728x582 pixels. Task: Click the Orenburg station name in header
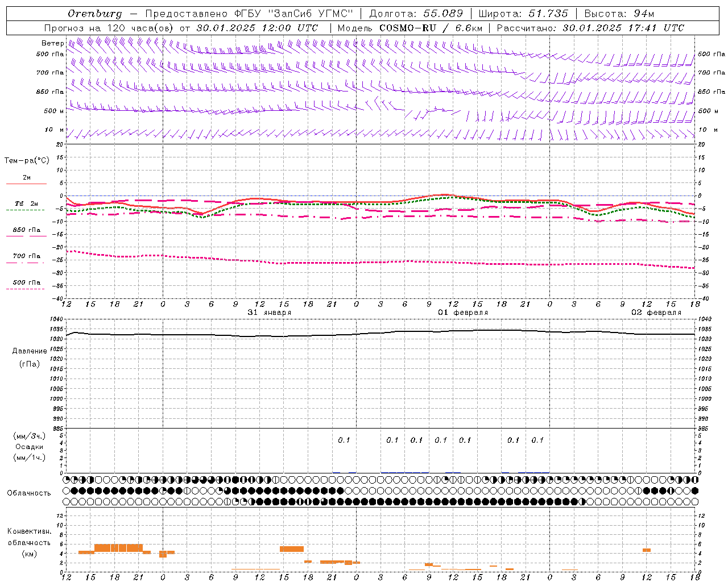click(x=95, y=14)
